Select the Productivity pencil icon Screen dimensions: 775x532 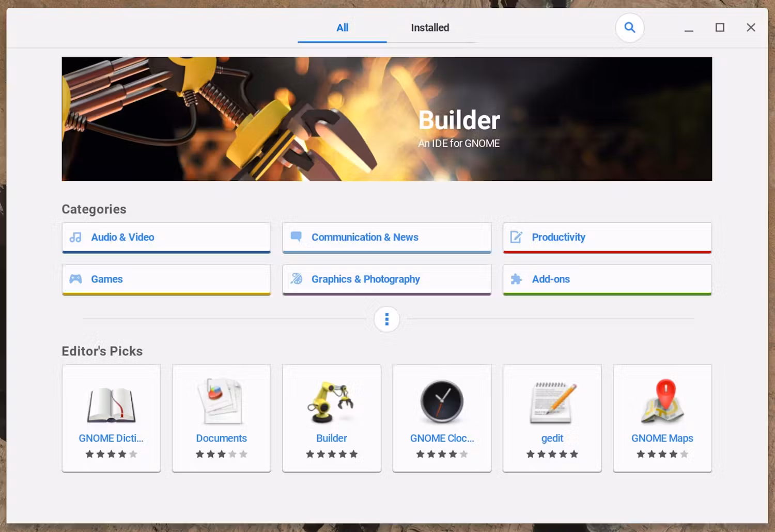(516, 237)
